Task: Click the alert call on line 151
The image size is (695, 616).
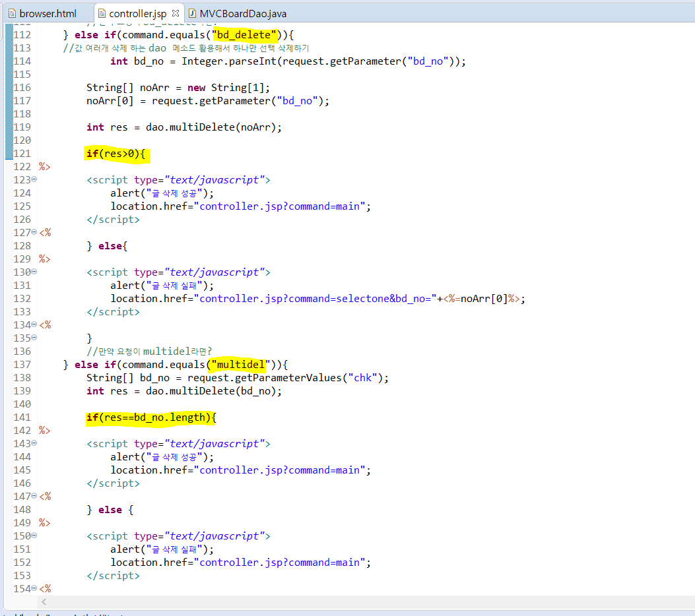Action: 162,549
